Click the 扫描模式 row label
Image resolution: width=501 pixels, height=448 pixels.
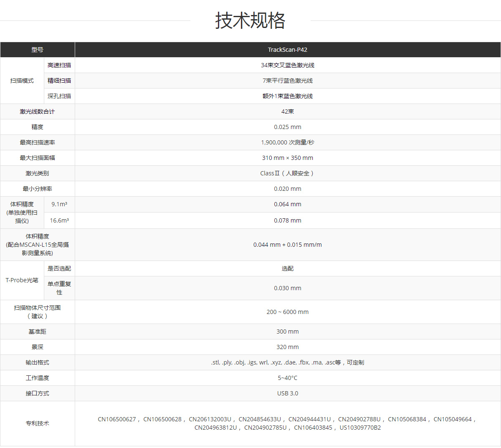tap(22, 81)
